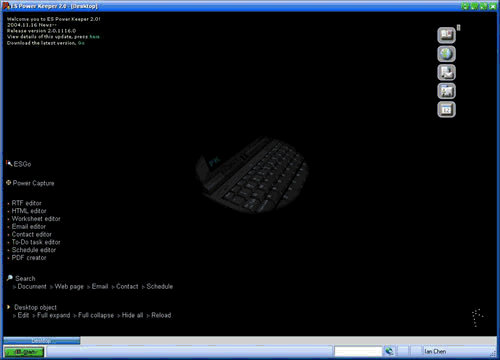Screen dimensions: 500x360
Task: Toggle Hide all desktop objects
Action: tap(132, 315)
